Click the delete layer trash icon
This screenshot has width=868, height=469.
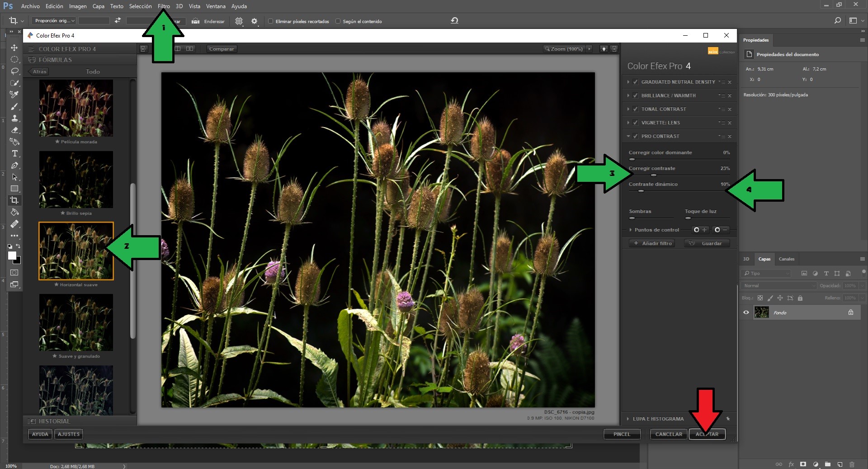tap(852, 464)
